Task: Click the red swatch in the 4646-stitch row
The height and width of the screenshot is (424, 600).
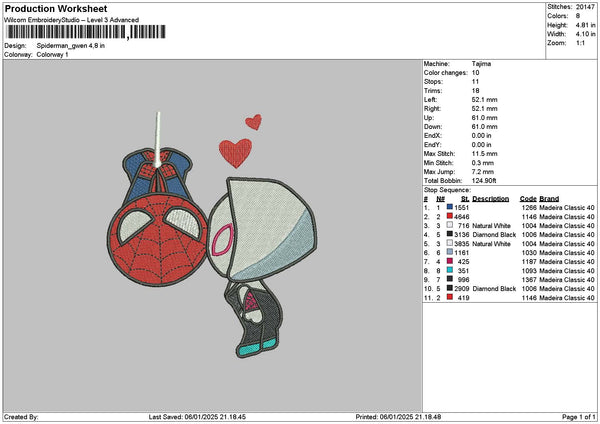Action: (x=450, y=216)
